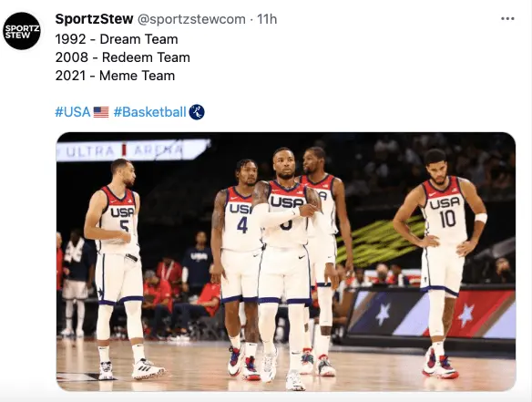Select the '2021 - Meme Team' text line
532x402 pixels.
point(115,76)
